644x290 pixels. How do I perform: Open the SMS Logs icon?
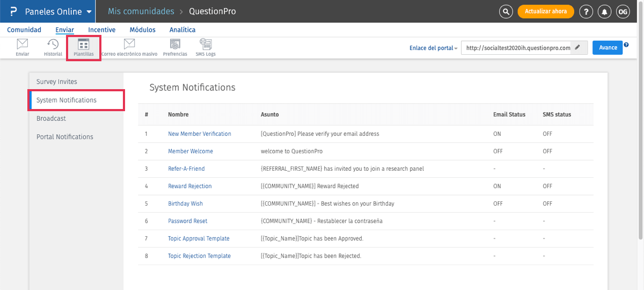[205, 45]
